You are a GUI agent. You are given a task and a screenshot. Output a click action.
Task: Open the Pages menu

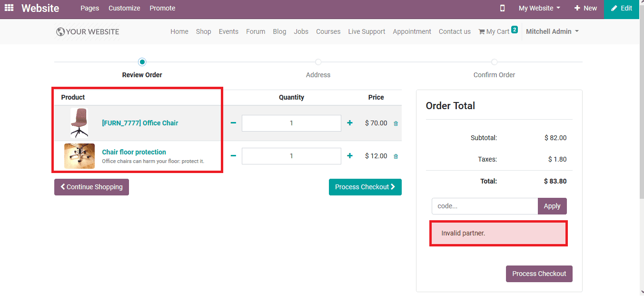click(x=90, y=8)
